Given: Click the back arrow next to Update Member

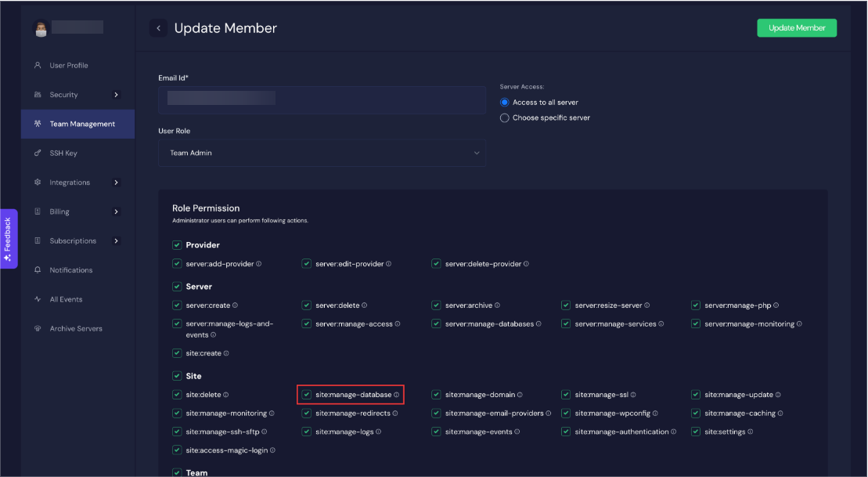Looking at the screenshot, I should 158,27.
